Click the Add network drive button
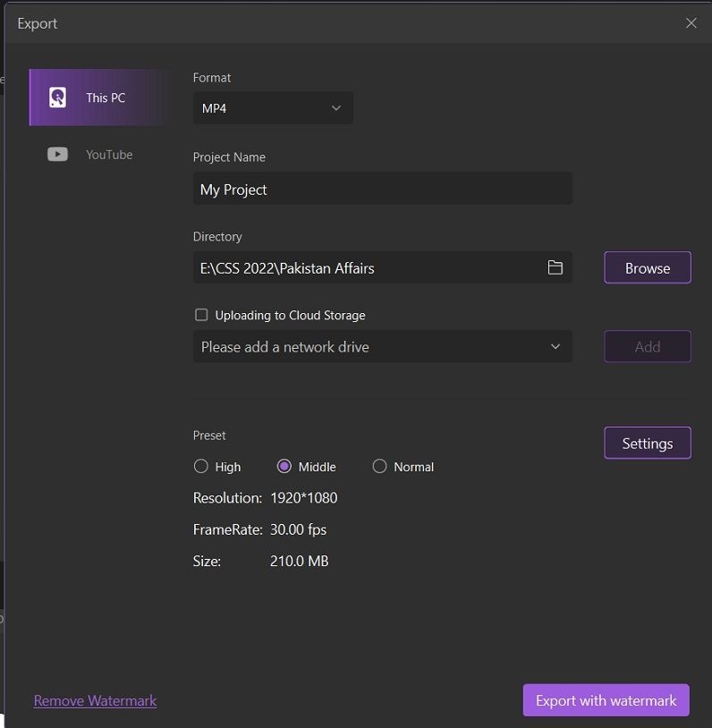 pyautogui.click(x=647, y=346)
